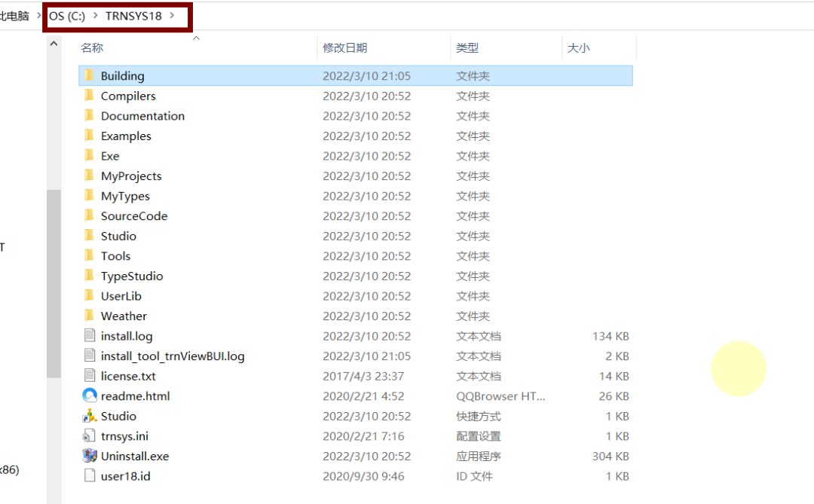Click the size 134 KB
Screen dimensions: 814x504
(x=610, y=336)
